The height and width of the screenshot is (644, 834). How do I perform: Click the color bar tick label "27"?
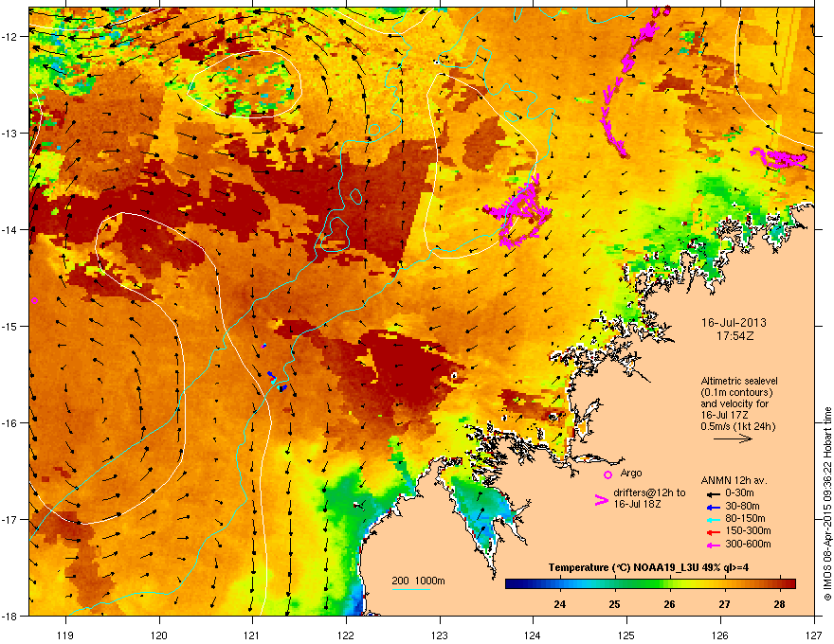[724, 604]
